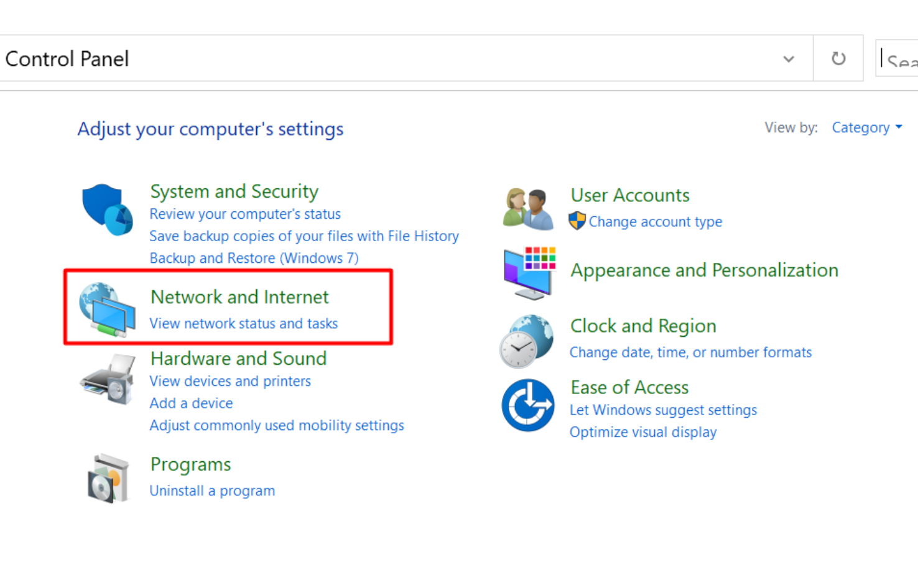918x588 pixels.
Task: Click the Change account type shield icon
Action: click(577, 221)
